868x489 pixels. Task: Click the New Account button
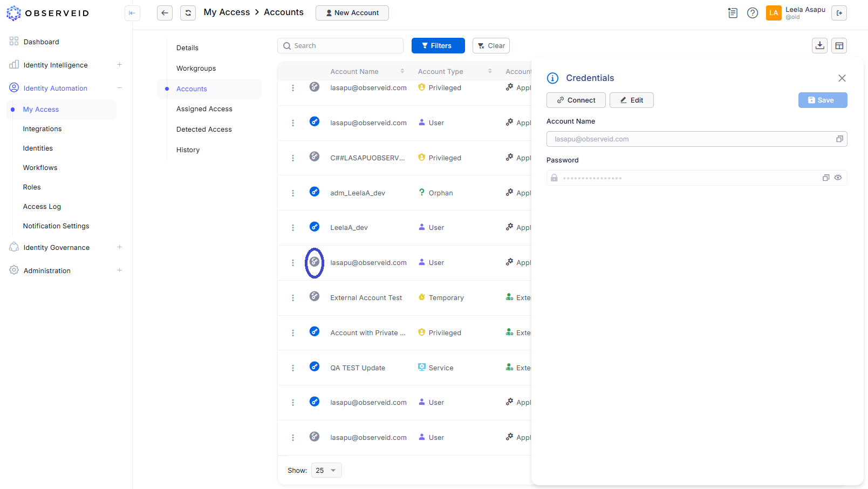pyautogui.click(x=352, y=12)
